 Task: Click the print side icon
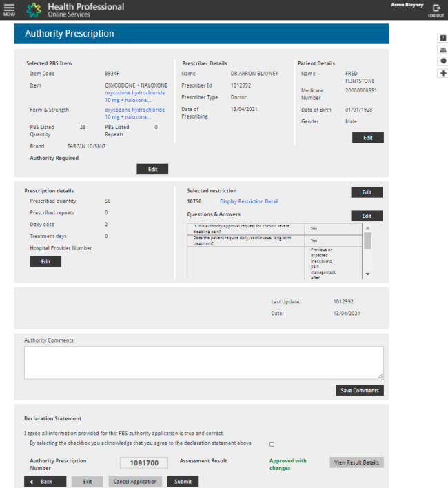click(x=443, y=50)
